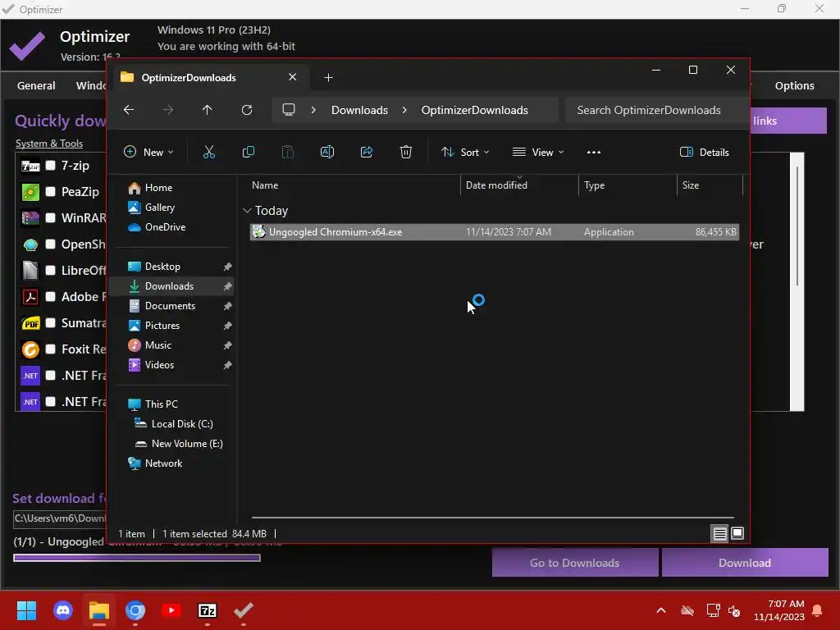Viewport: 840px width, 630px height.
Task: Click the taskbar clock and date
Action: [779, 610]
